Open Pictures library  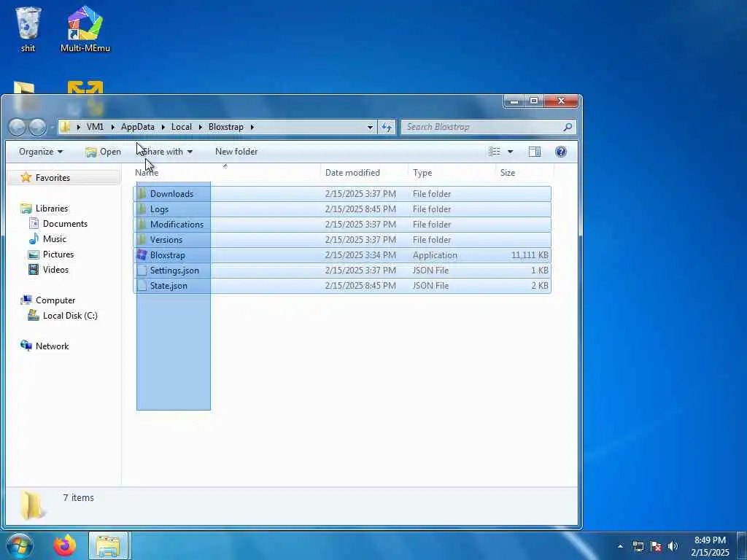(58, 254)
